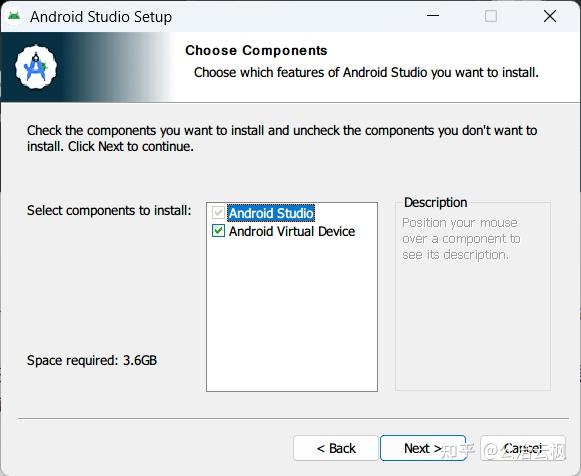Click the Description group box heading
This screenshot has width=581, height=476.
click(x=435, y=203)
